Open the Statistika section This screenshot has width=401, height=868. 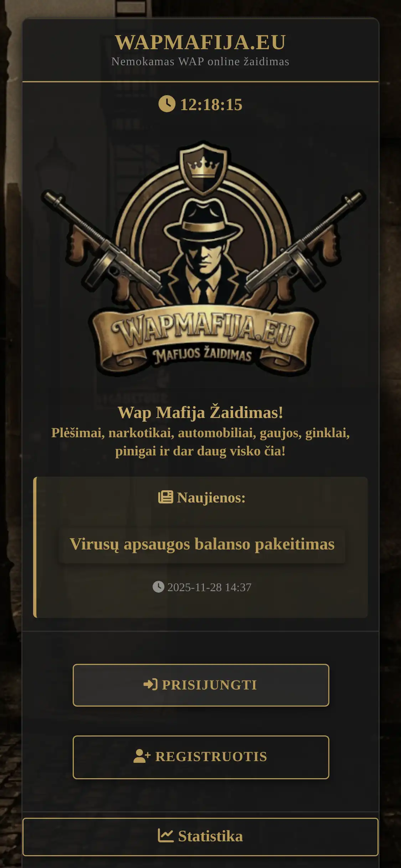tap(200, 836)
